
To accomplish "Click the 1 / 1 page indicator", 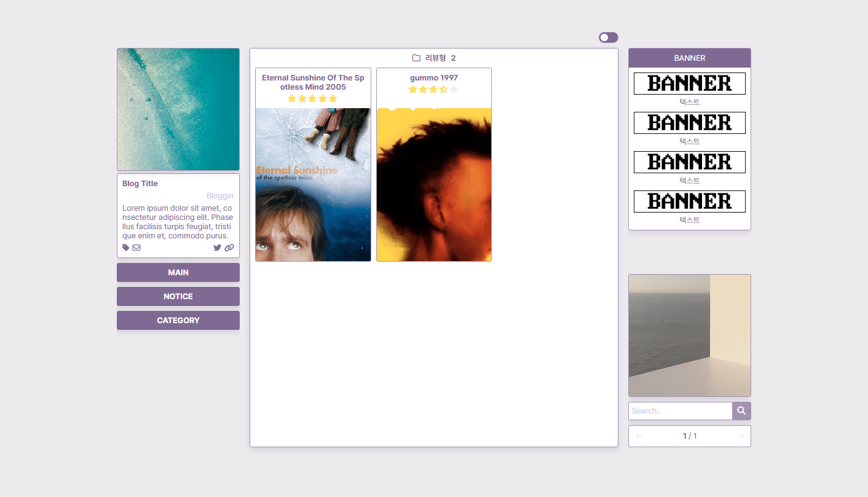I will (690, 436).
